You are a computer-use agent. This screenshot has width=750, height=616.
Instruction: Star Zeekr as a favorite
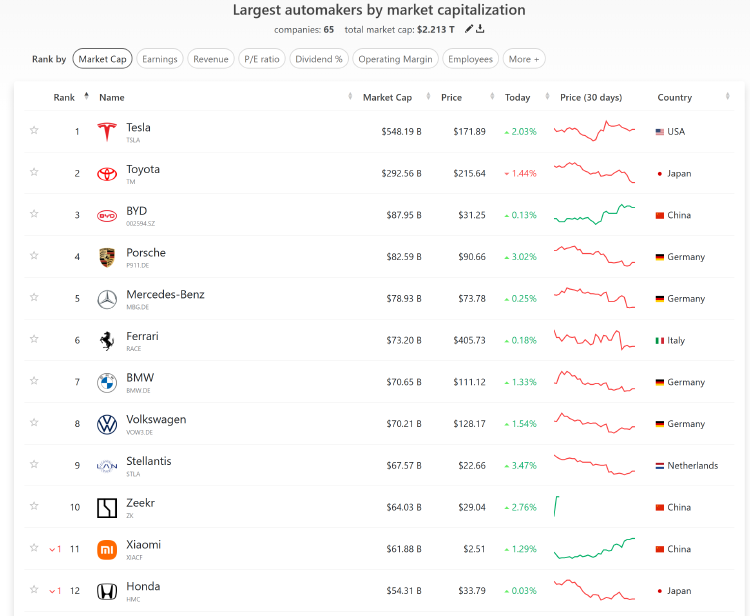click(x=34, y=506)
